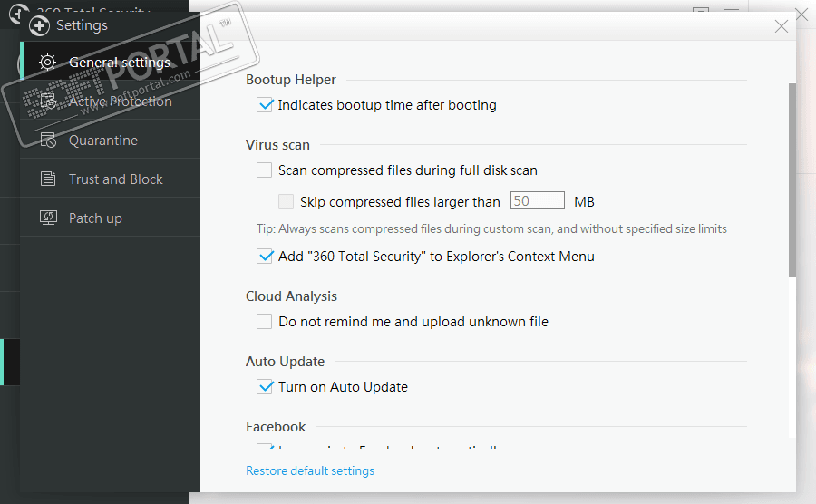This screenshot has width=816, height=504.
Task: Select the Patch up menu entry
Action: (x=95, y=218)
